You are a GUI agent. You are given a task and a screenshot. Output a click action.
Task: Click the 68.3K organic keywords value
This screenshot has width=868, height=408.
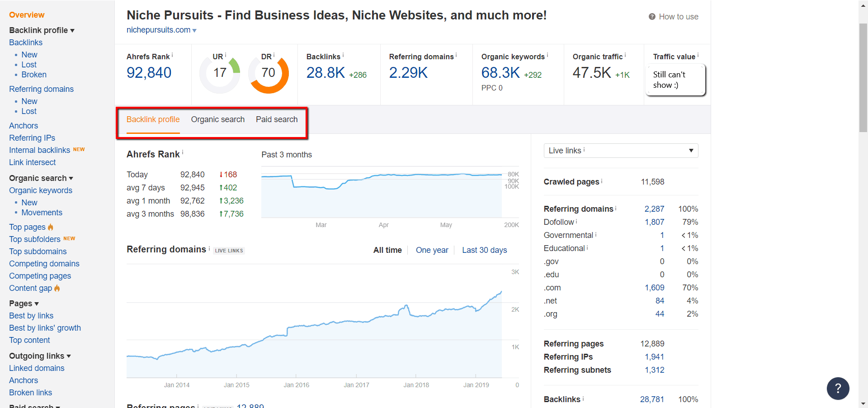[500, 73]
